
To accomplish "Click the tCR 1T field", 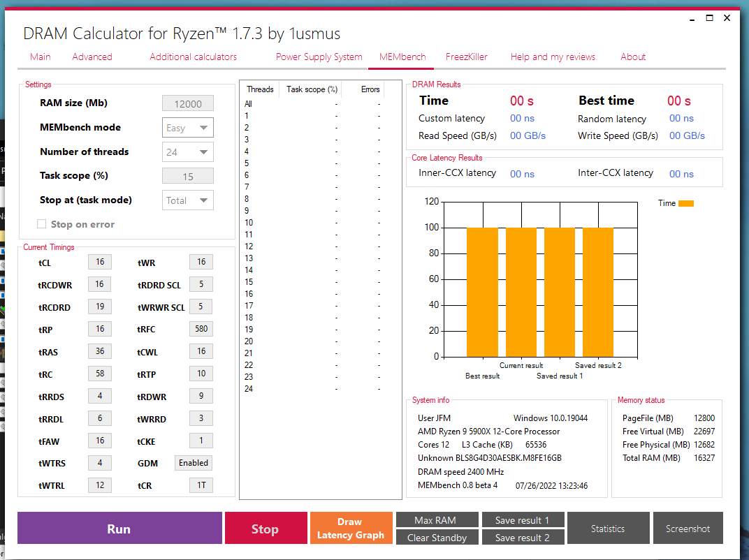I will click(201, 485).
